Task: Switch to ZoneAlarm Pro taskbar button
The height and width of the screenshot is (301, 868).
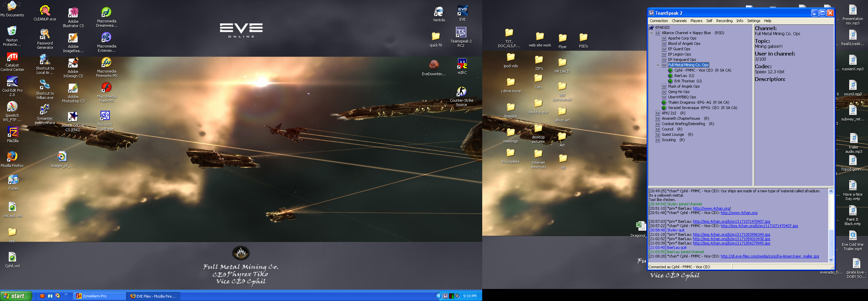Action: tap(99, 296)
